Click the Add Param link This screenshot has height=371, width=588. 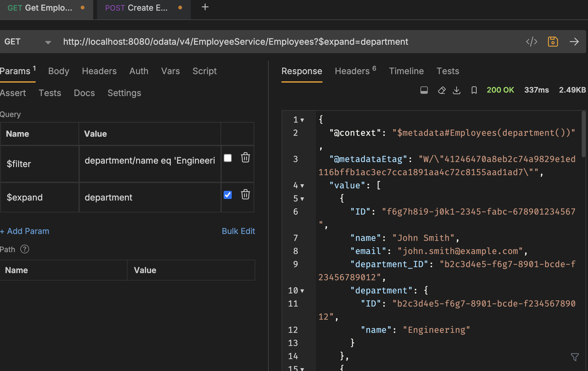pos(25,231)
